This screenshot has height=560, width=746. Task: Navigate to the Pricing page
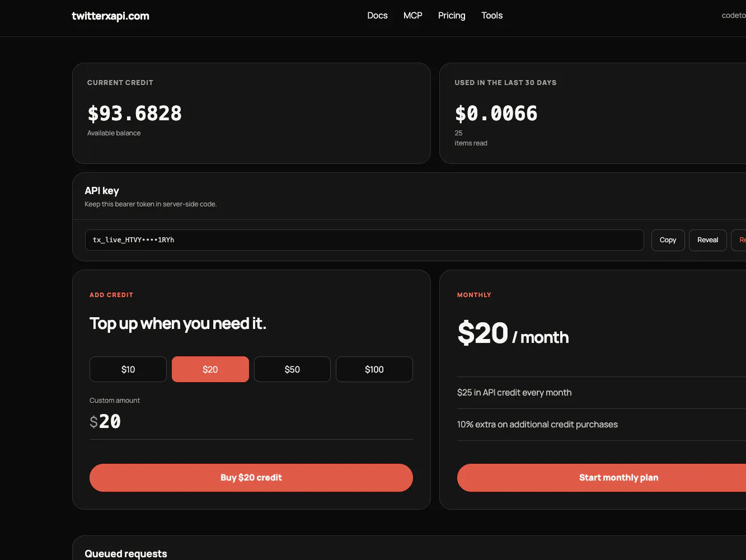(452, 16)
